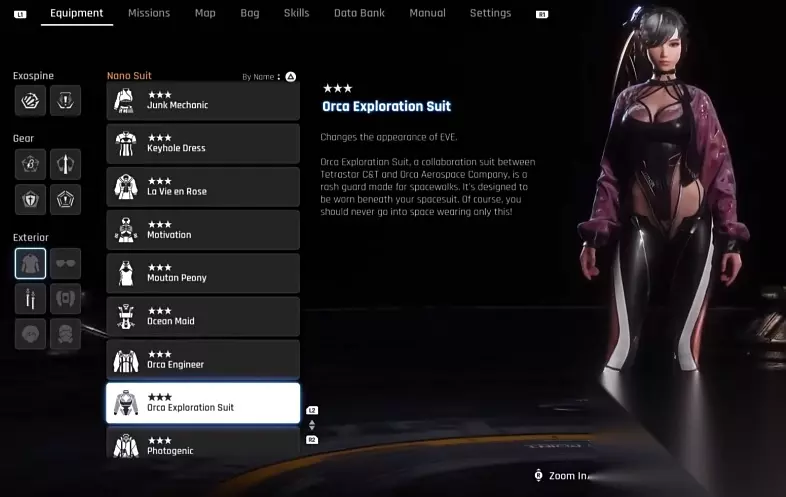Click the Zoom In prompt

click(x=561, y=476)
